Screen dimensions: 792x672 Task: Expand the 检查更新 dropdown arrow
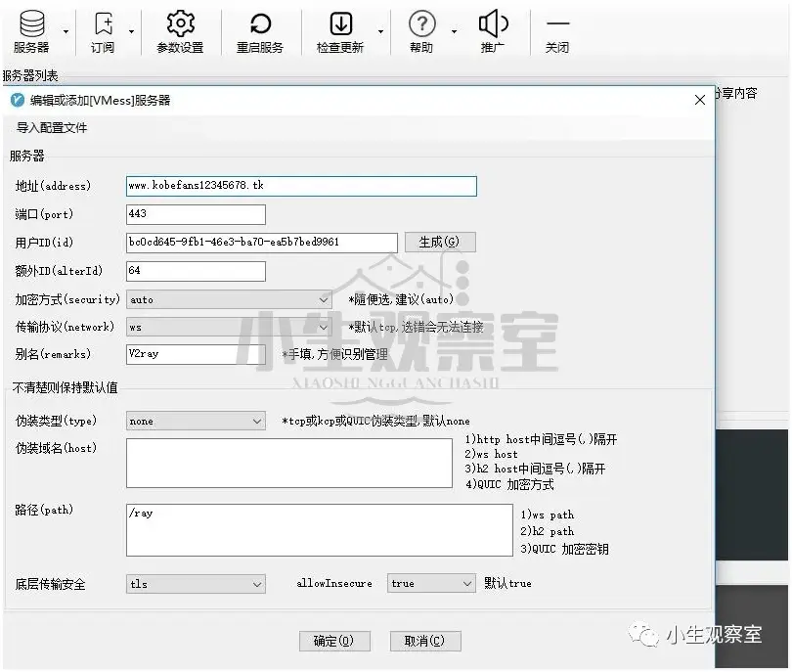pyautogui.click(x=381, y=32)
